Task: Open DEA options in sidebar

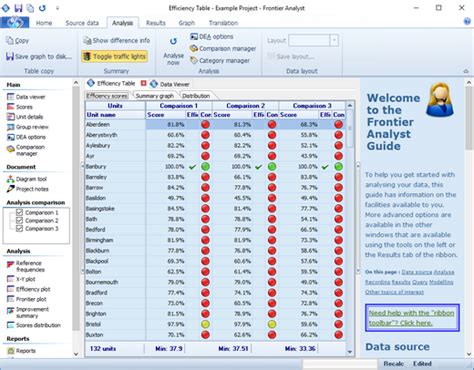Action: [x=26, y=137]
